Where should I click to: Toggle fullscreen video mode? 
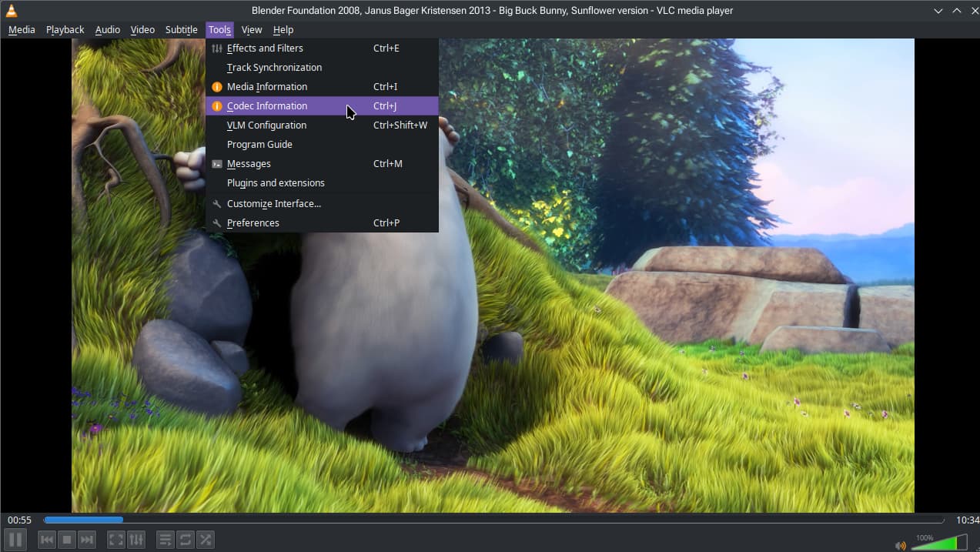point(116,540)
